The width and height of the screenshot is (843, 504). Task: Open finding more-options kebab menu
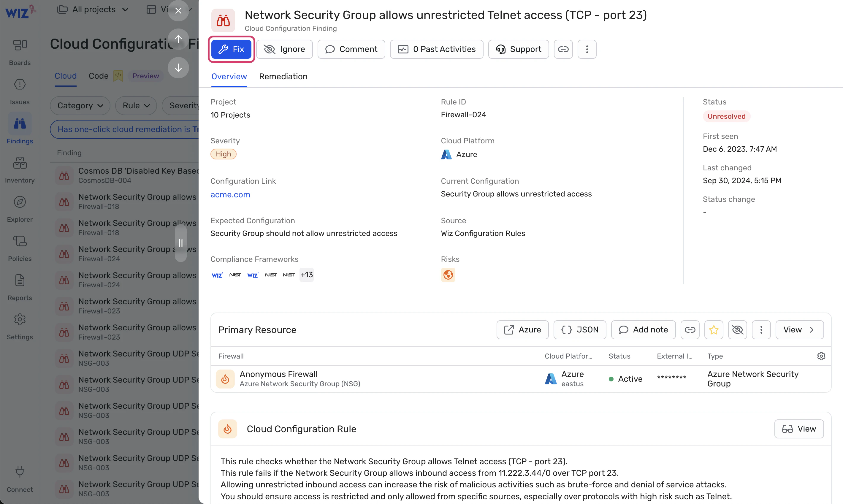(587, 49)
